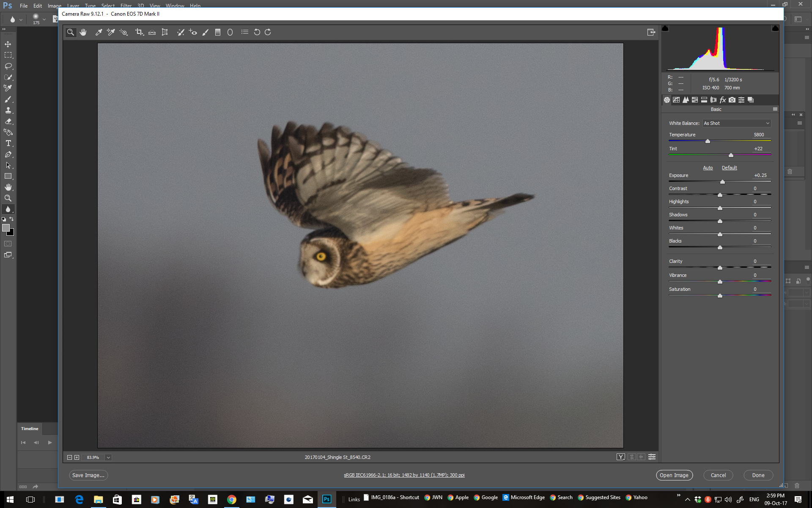The width and height of the screenshot is (812, 508).
Task: Rotate image 90 degrees counterclockwise
Action: tap(257, 32)
